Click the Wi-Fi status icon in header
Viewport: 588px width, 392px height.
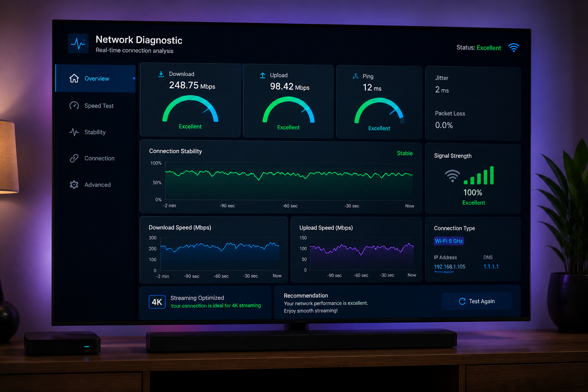click(514, 47)
